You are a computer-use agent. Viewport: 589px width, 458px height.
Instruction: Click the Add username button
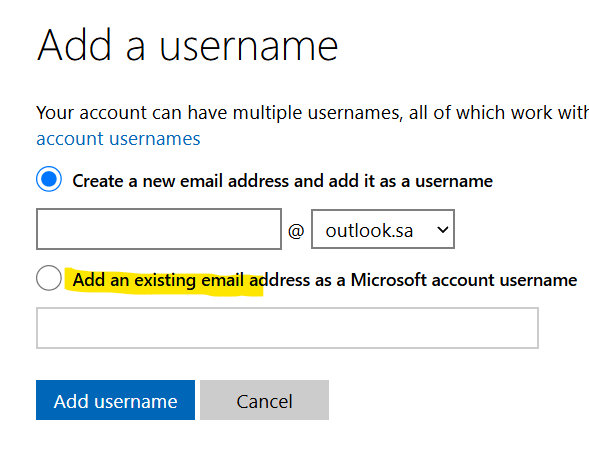pos(115,400)
